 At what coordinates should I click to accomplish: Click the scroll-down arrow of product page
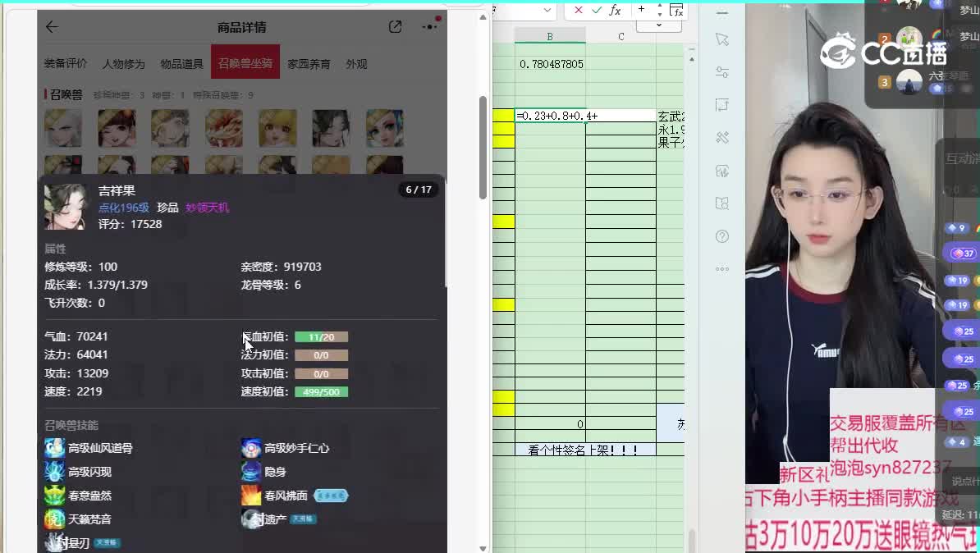tap(483, 548)
